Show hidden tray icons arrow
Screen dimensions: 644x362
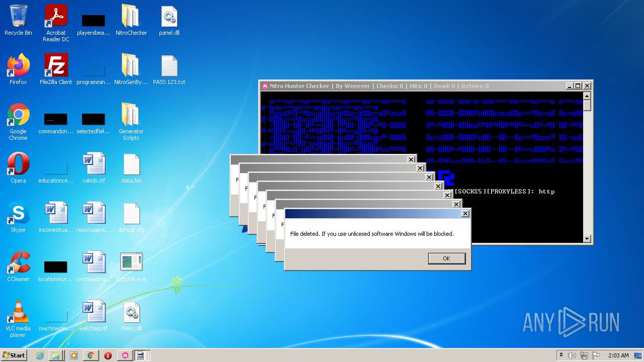pos(561,355)
